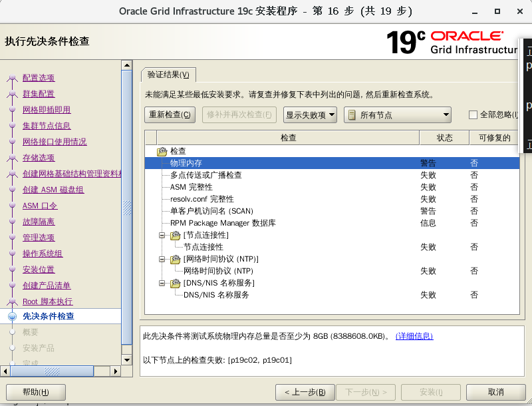
Task: Select the RPM Package Manager 数据库 row
Action: [x=332, y=223]
